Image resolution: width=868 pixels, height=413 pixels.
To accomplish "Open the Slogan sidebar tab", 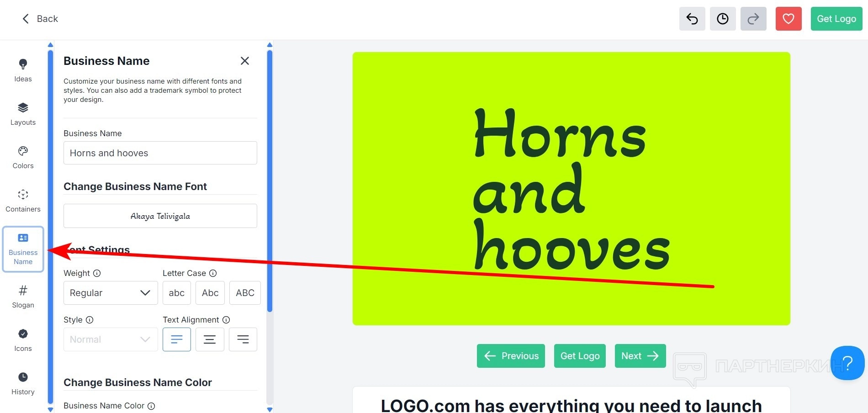I will [x=23, y=297].
